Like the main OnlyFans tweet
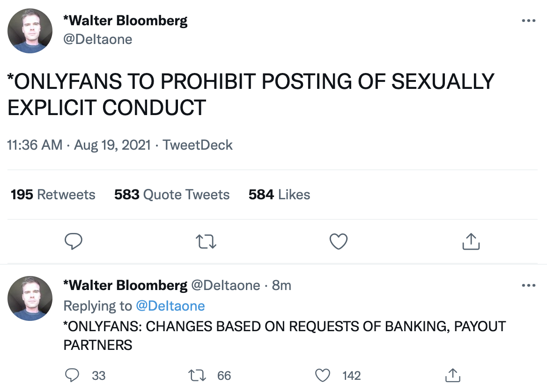 point(339,241)
